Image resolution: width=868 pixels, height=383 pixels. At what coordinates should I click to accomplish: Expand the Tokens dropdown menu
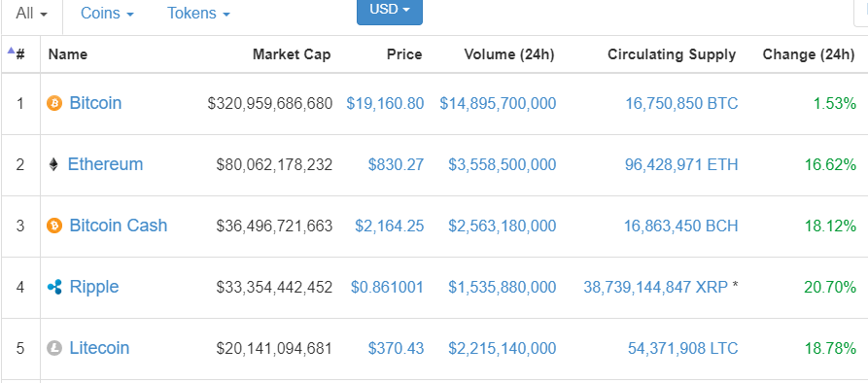point(198,14)
